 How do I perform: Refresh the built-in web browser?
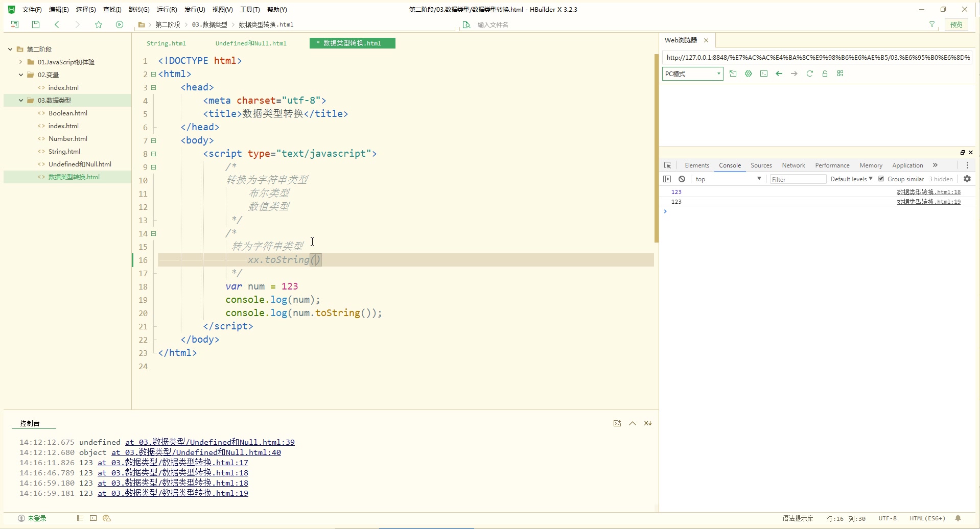click(x=809, y=74)
